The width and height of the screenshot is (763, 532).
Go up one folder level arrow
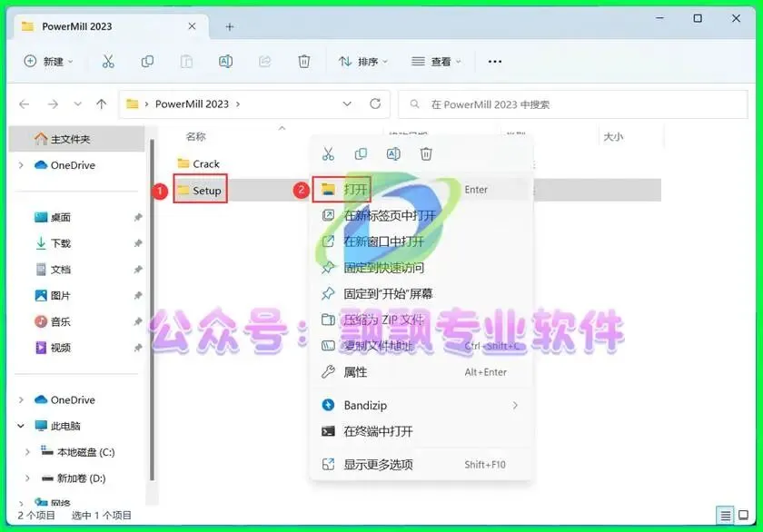(x=101, y=104)
